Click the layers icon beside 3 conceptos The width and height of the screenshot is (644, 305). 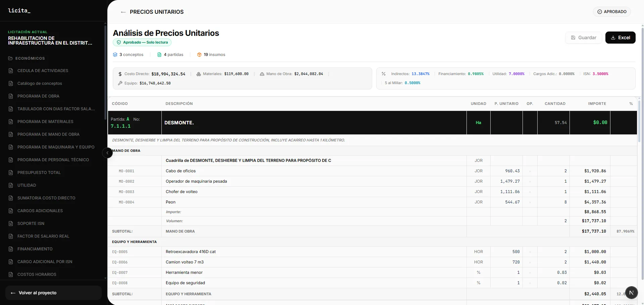coord(115,55)
